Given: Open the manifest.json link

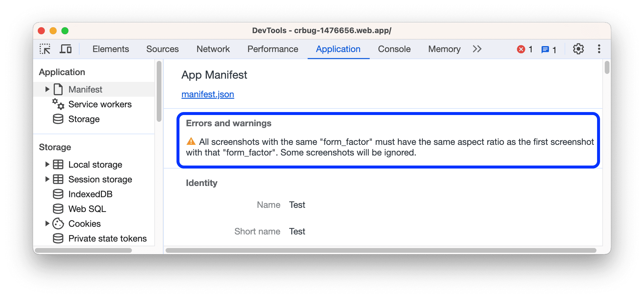Looking at the screenshot, I should (x=207, y=94).
